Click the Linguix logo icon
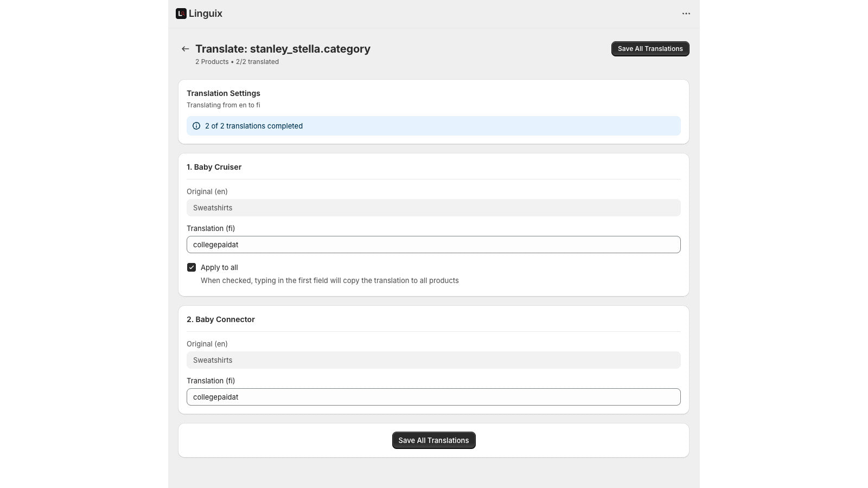Image resolution: width=868 pixels, height=488 pixels. (181, 14)
